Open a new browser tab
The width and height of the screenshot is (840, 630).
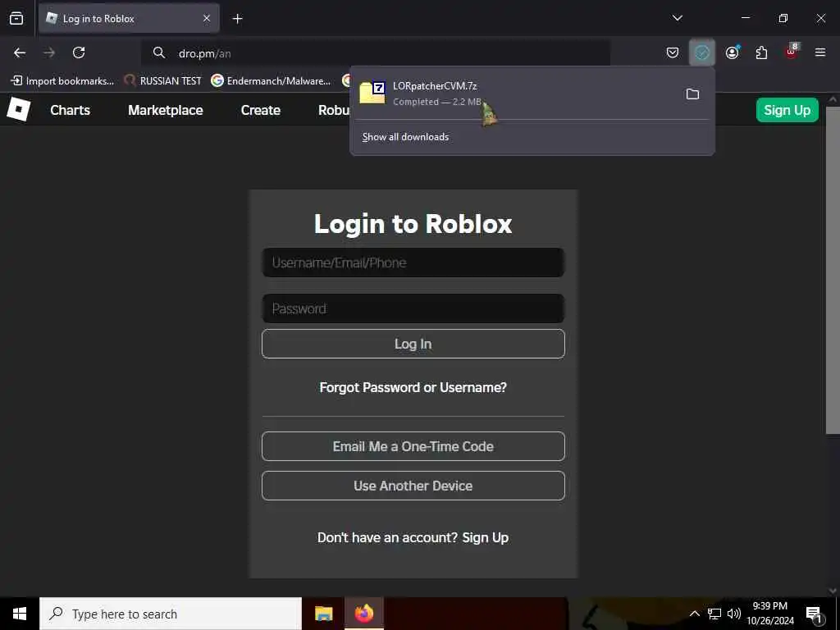(237, 19)
